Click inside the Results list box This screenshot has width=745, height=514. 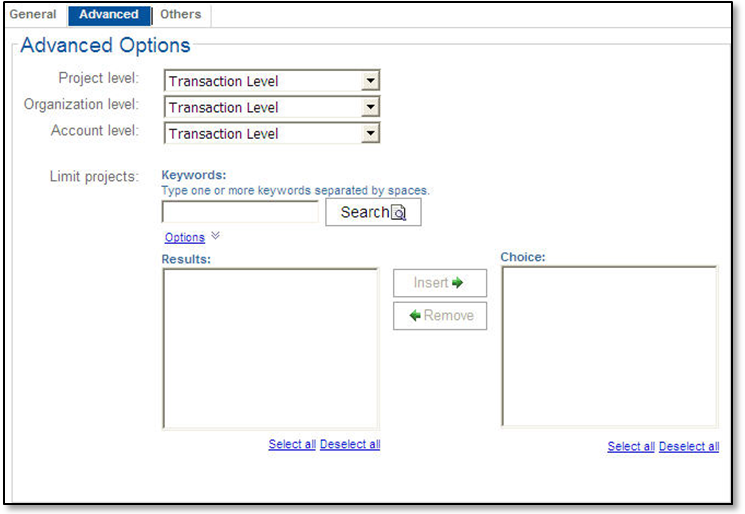270,348
